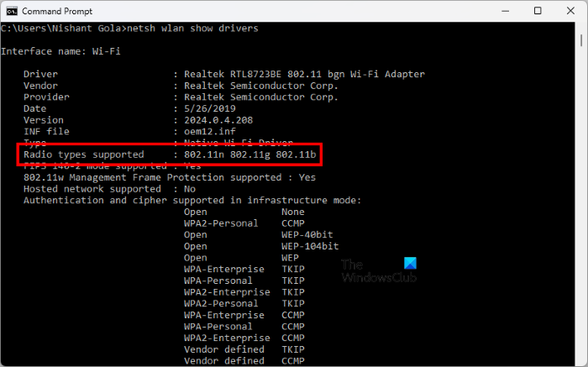Click the 802.11b radio type value
The image size is (588, 367).
click(x=296, y=155)
